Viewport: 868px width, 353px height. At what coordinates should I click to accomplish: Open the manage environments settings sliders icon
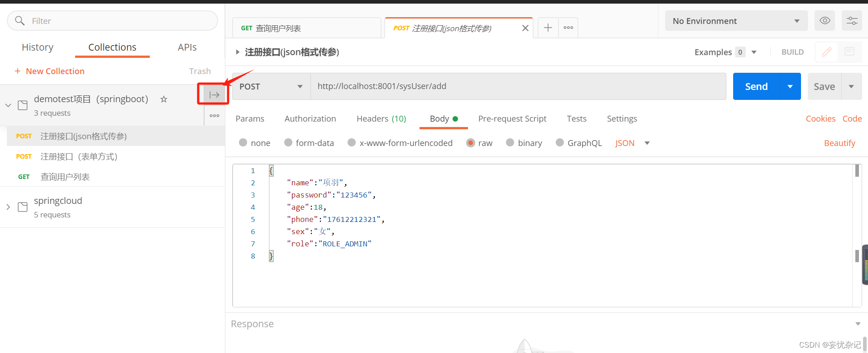[x=852, y=21]
